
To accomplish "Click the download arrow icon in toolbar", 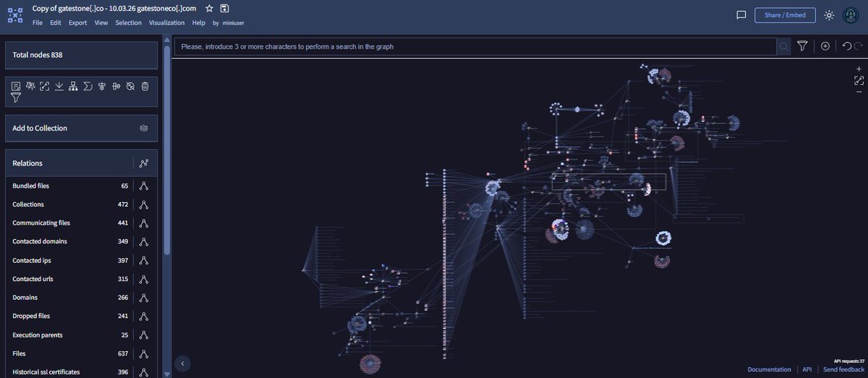I will [x=59, y=86].
